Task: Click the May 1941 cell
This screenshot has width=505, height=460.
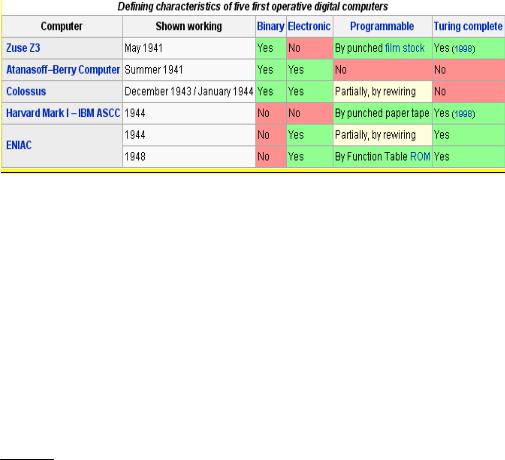Action: 189,48
